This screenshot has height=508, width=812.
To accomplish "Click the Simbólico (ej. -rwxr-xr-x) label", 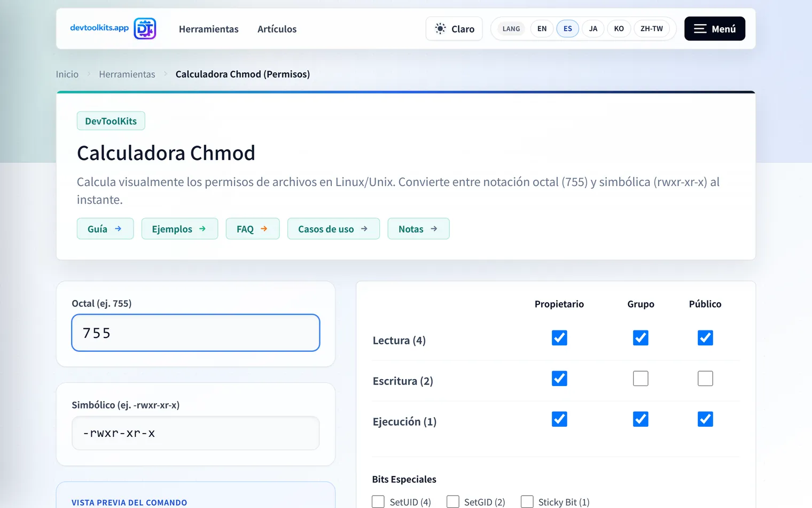I will tap(126, 405).
